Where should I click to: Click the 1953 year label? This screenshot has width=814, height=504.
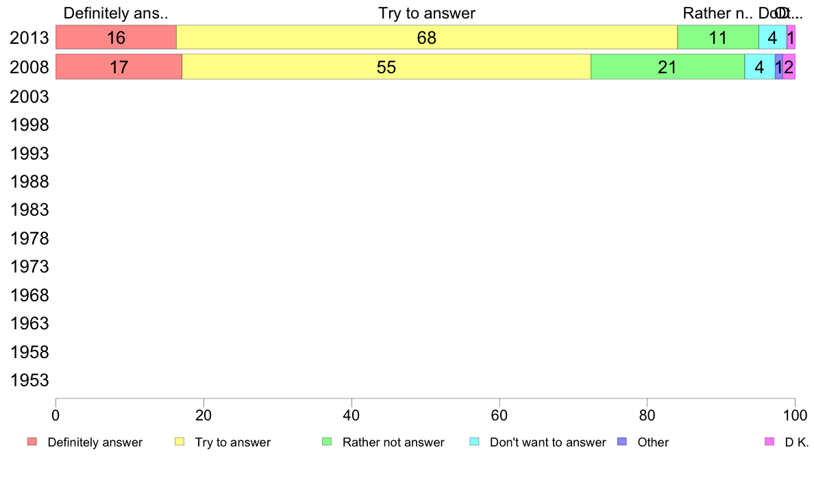coord(29,381)
